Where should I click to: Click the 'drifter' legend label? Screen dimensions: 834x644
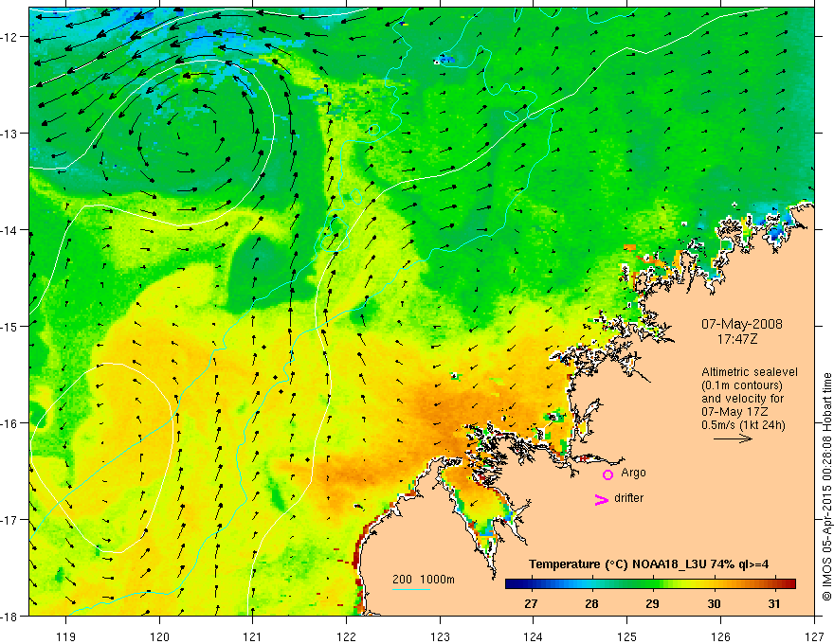tap(628, 498)
